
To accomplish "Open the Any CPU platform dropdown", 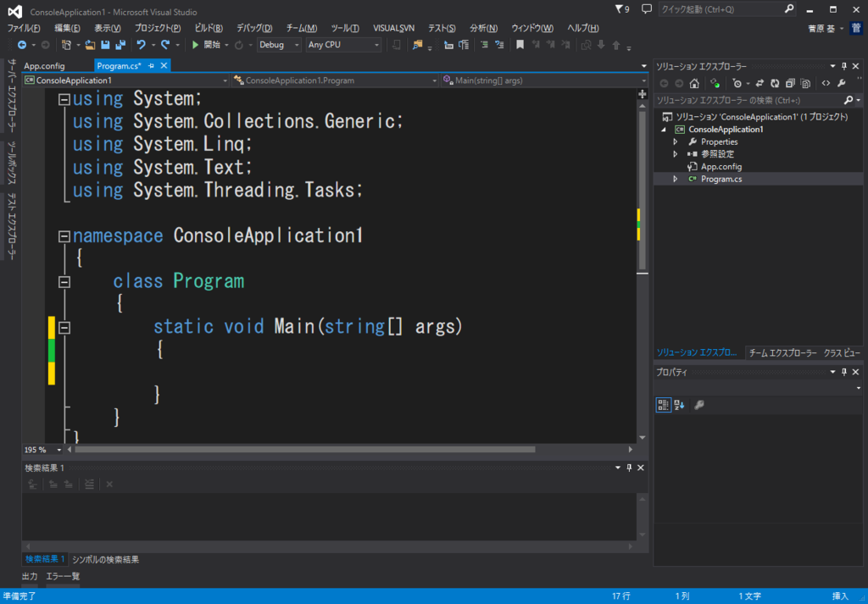I will coord(343,45).
